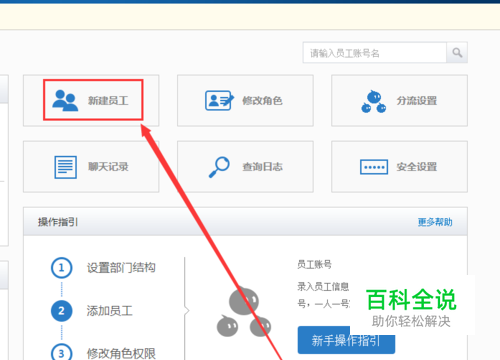Screen dimensions: 500x360
Task: Click the 查询日志 magnifier icon
Action: tap(219, 167)
